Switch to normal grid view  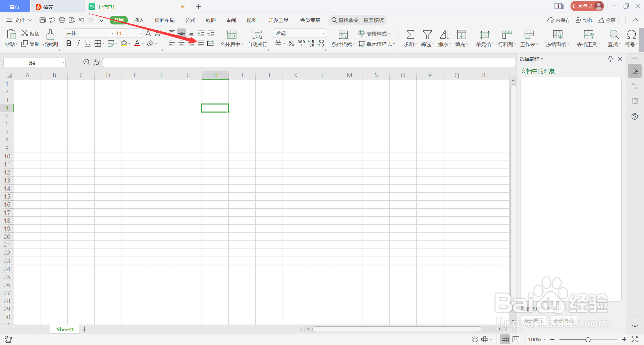pos(505,339)
